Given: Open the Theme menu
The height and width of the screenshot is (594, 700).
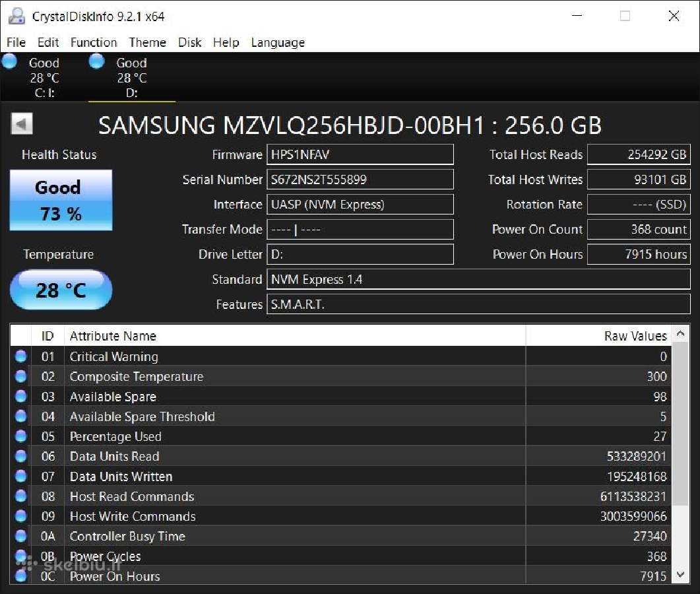Looking at the screenshot, I should [147, 42].
